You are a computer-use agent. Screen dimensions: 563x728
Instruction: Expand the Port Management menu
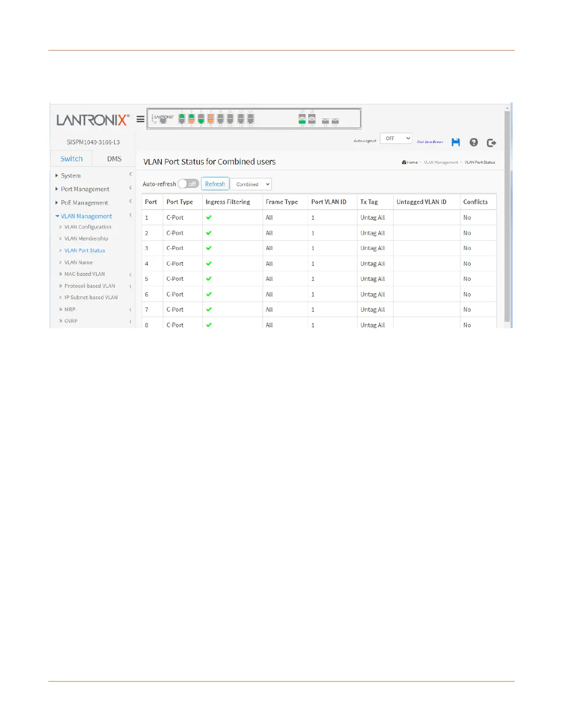pos(85,189)
